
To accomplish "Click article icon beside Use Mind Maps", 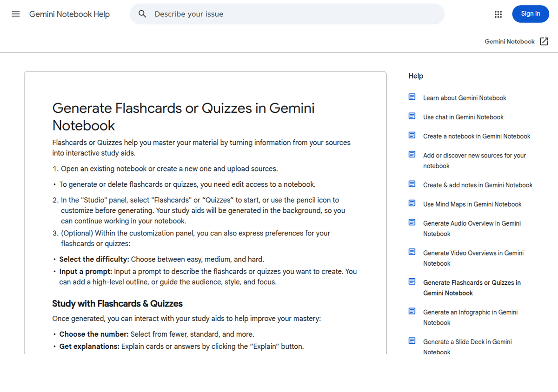I will point(412,203).
